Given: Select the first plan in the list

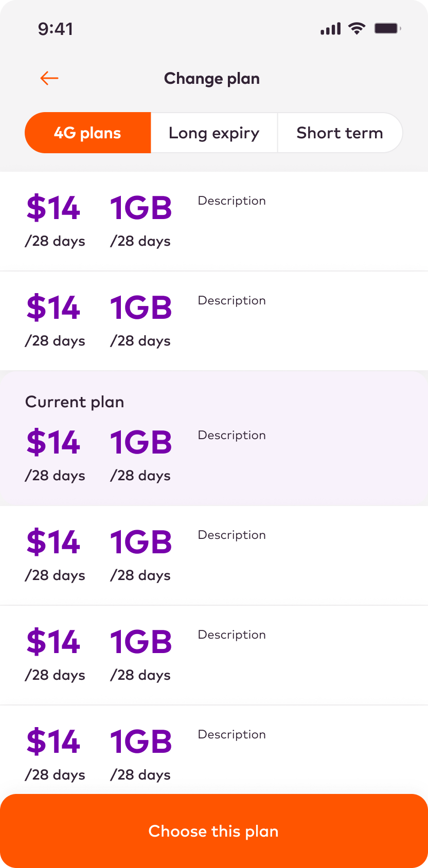Looking at the screenshot, I should [x=214, y=221].
